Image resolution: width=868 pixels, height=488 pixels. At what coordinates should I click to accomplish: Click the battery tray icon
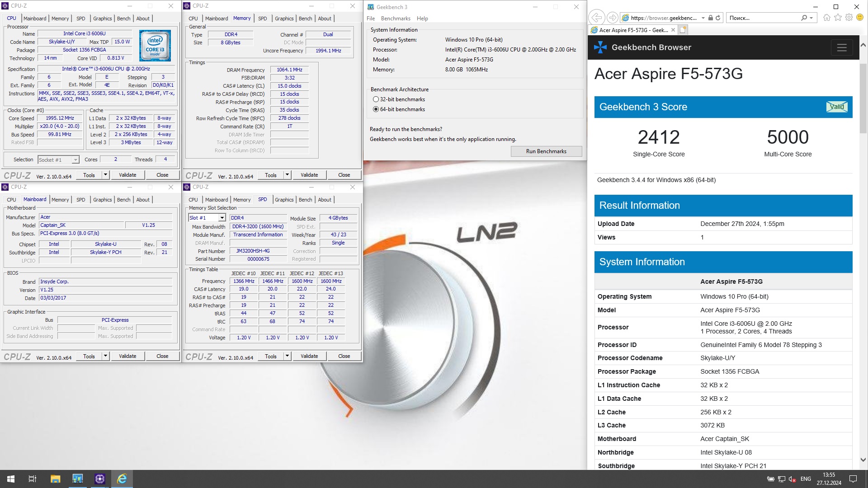point(771,479)
